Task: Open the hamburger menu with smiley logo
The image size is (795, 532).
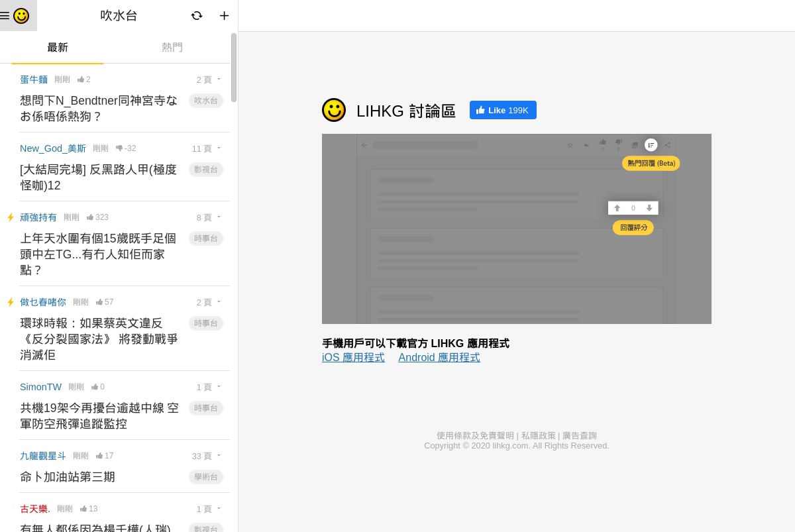Action: (18, 15)
